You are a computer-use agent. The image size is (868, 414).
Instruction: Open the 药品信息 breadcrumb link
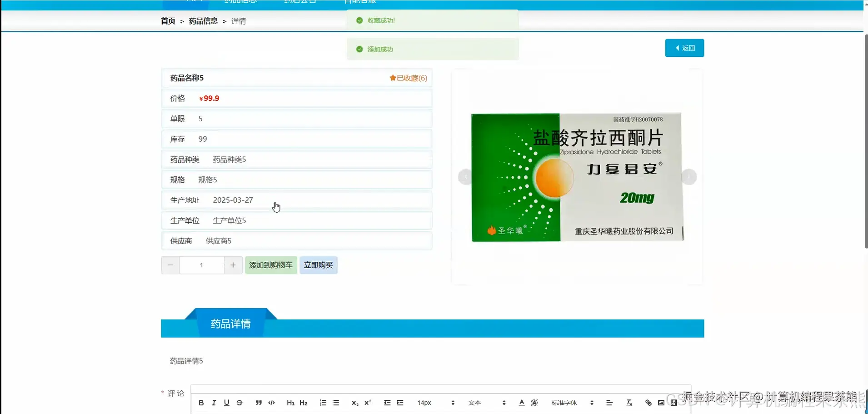point(203,21)
